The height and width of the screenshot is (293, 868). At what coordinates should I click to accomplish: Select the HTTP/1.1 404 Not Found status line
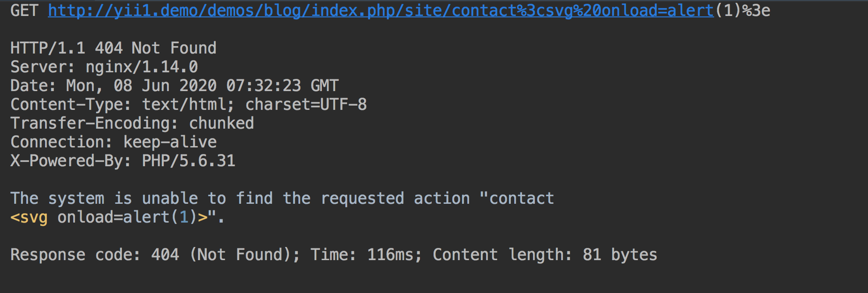114,48
